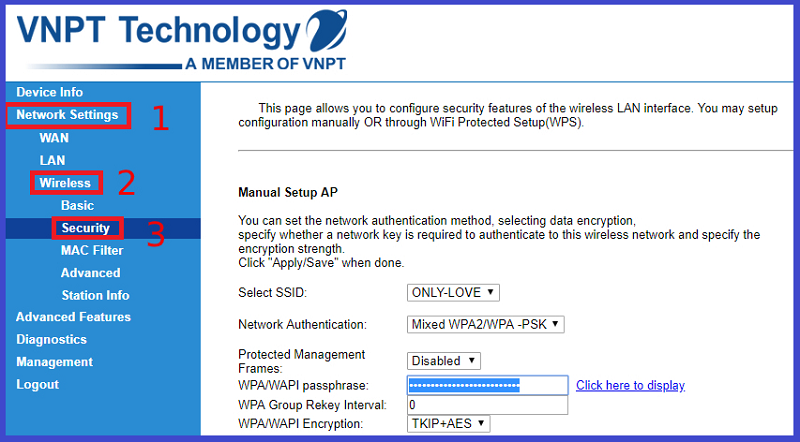
Task: Open Diagnostics page
Action: pos(51,340)
